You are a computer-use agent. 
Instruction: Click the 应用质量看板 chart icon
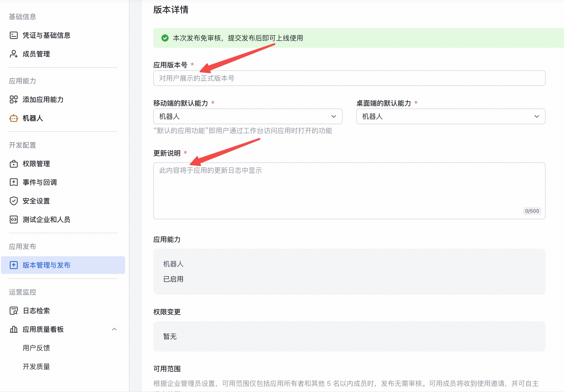pos(13,330)
